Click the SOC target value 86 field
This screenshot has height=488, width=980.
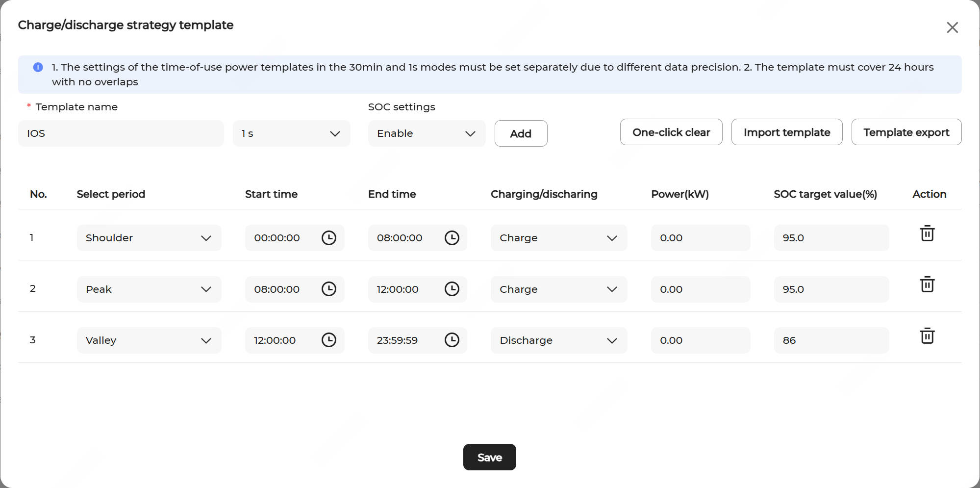[x=831, y=340]
